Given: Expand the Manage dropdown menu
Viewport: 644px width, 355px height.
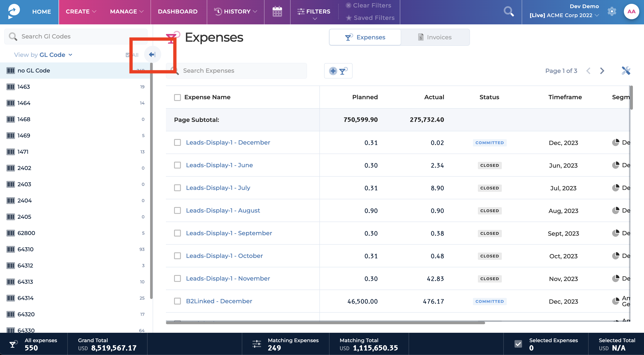Looking at the screenshot, I should pos(127,12).
